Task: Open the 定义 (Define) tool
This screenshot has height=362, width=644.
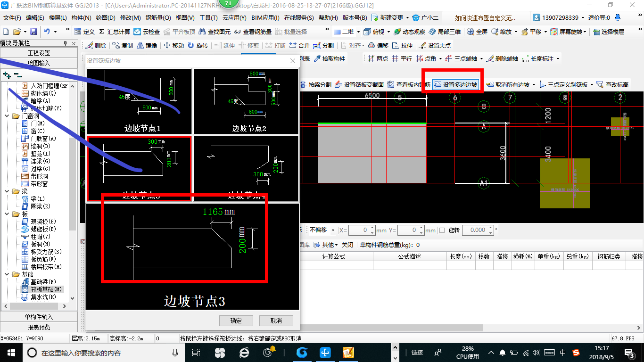Action: click(84, 32)
